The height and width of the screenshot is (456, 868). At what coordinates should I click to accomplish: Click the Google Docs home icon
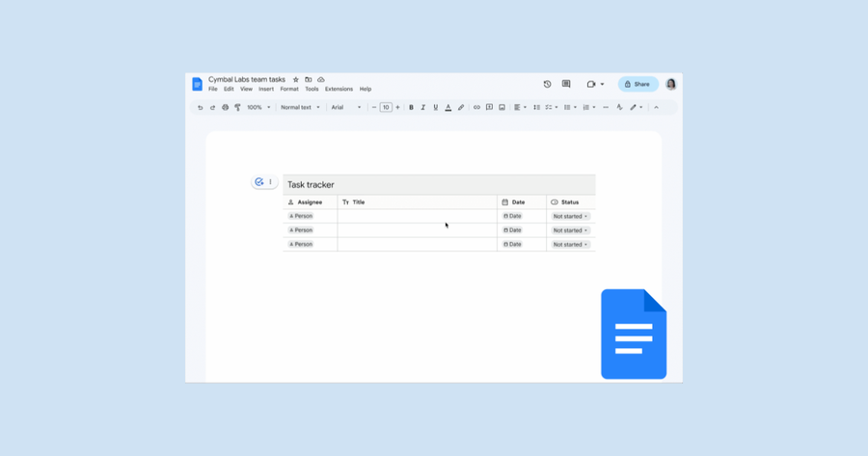(x=197, y=84)
